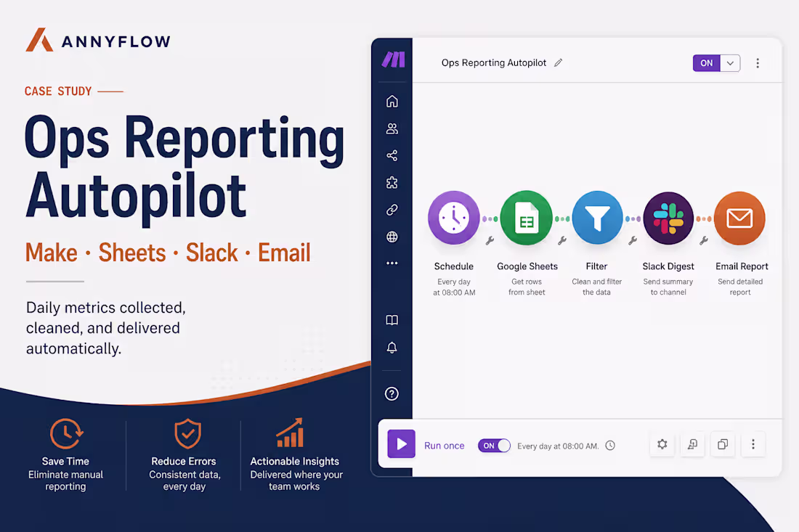Select the Slack Digest module

coord(668,218)
